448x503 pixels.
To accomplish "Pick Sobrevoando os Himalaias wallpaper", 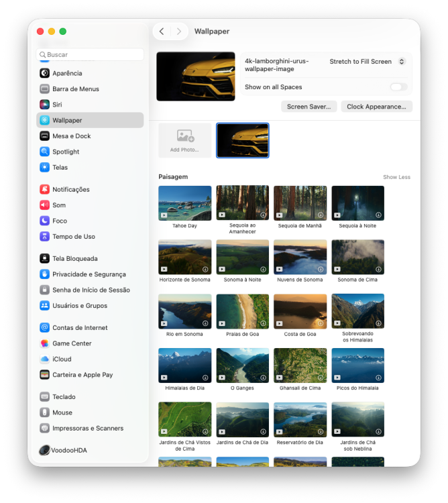I will [357, 311].
